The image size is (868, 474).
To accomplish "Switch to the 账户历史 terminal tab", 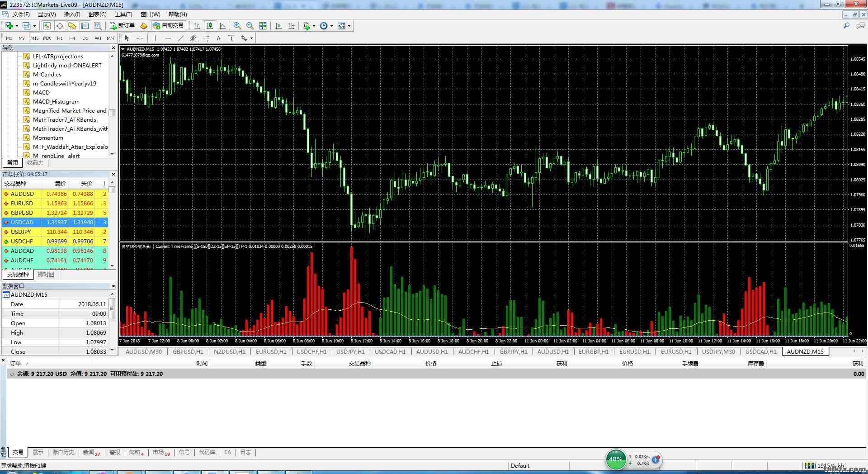I will (63, 452).
